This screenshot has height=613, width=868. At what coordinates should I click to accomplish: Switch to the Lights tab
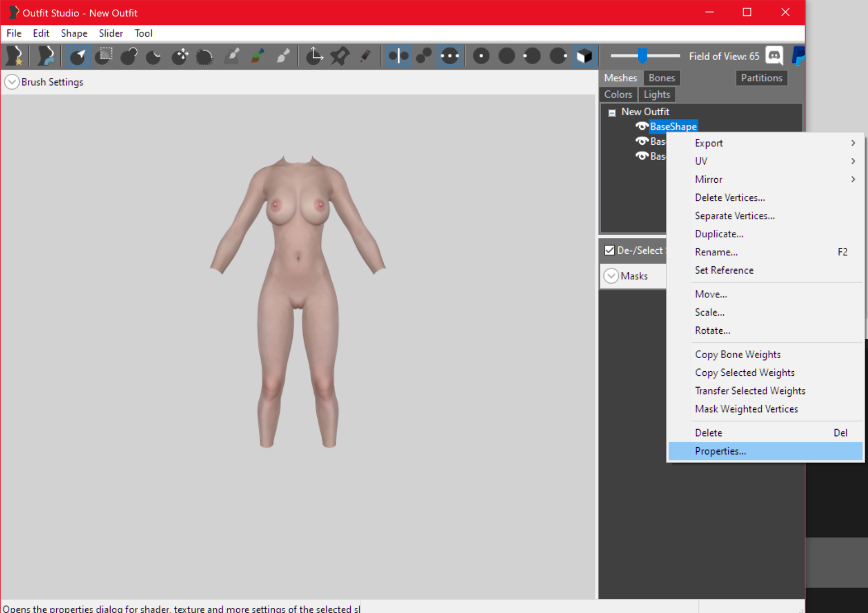[x=657, y=94]
